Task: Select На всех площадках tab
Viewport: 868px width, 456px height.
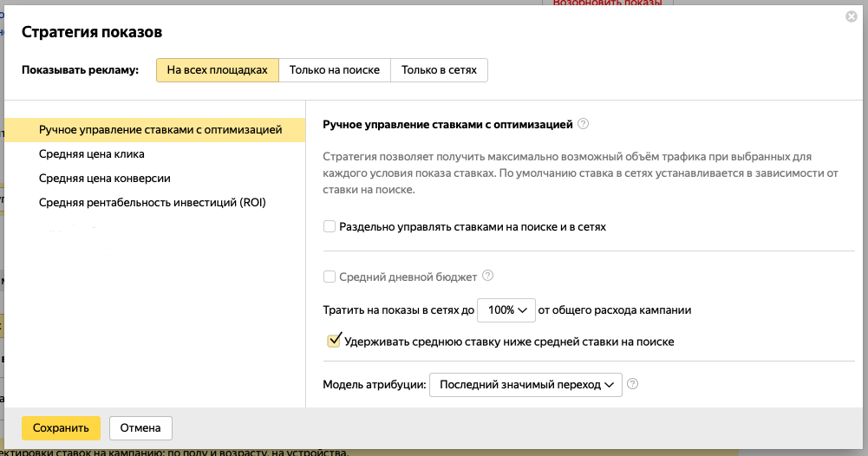Action: pyautogui.click(x=218, y=70)
